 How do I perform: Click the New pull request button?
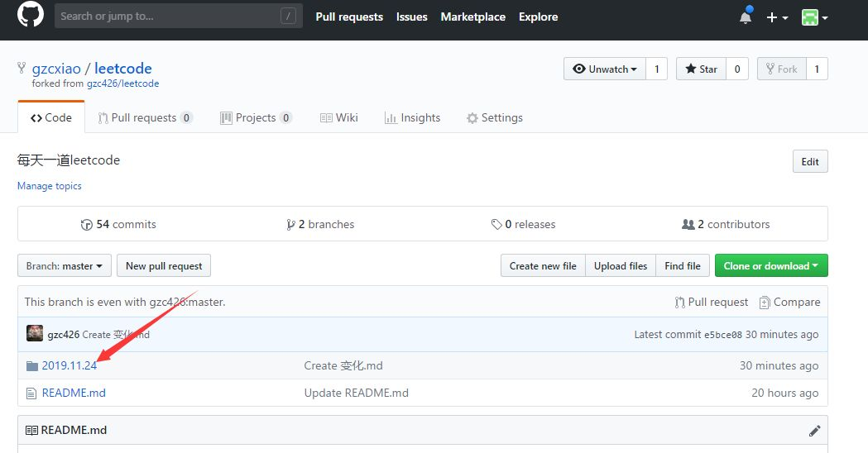coord(164,266)
